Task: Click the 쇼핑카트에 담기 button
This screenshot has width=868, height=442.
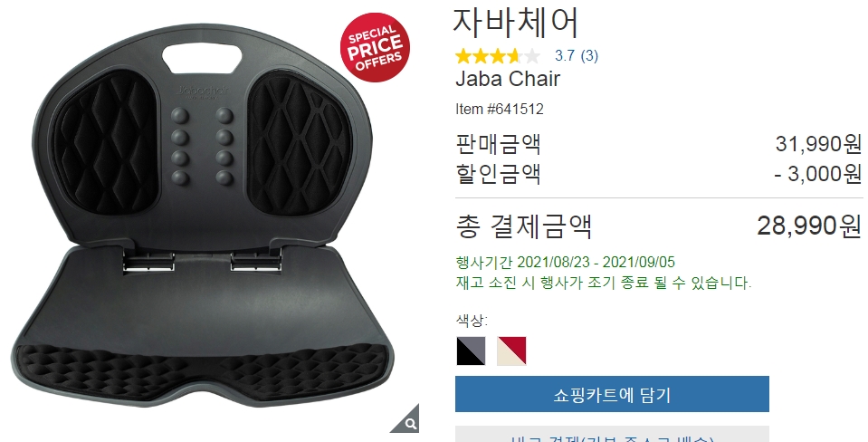Action: pyautogui.click(x=612, y=394)
